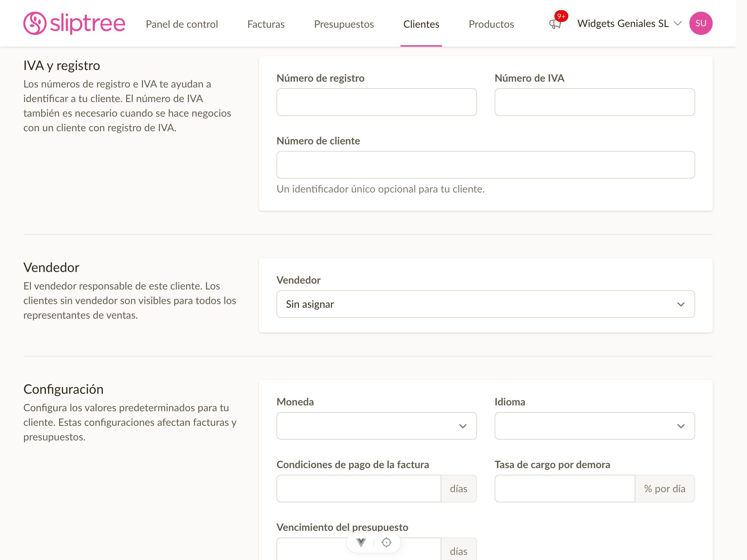
Task: Click the 'IVA y registro' heading
Action: tap(62, 66)
